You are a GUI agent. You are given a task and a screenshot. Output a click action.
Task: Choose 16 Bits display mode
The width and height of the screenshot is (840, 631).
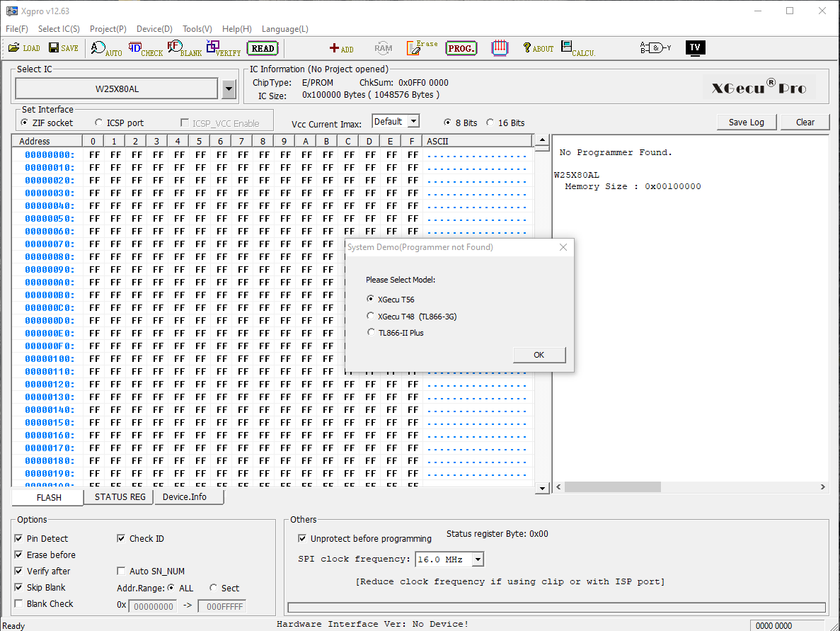490,123
